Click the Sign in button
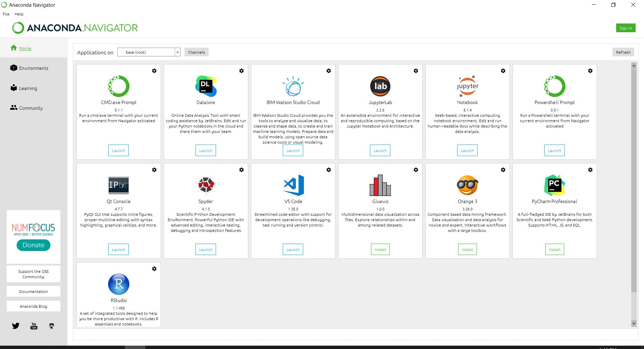644x349 pixels. click(x=626, y=28)
